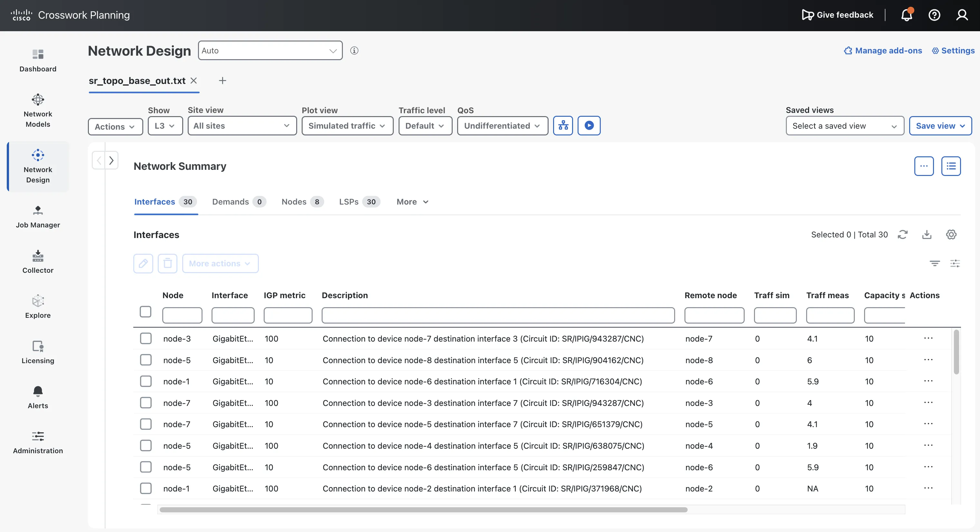Open the user profile icon
Viewport: 980px width, 532px height.
pyautogui.click(x=962, y=15)
